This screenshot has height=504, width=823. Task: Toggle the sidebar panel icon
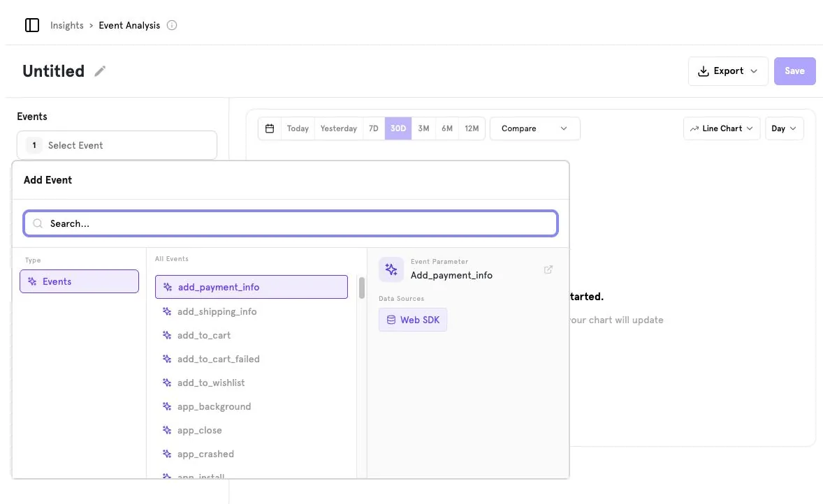[32, 25]
